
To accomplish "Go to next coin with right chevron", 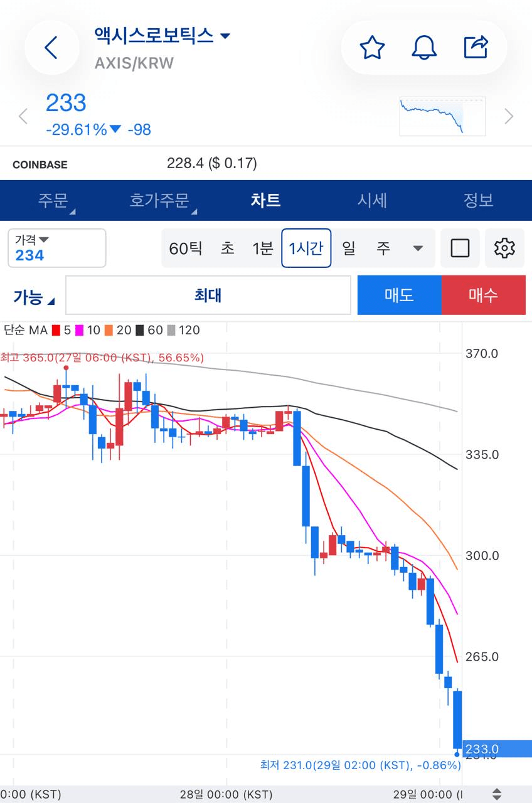I will click(x=509, y=116).
